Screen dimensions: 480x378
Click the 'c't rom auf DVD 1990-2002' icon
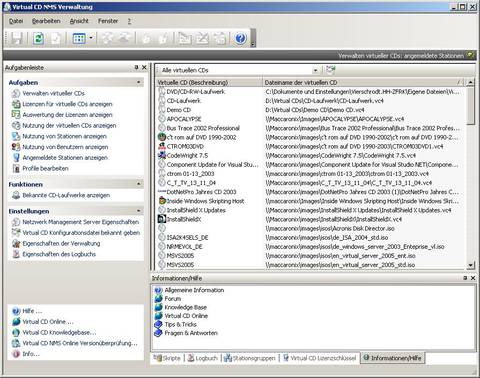162,137
